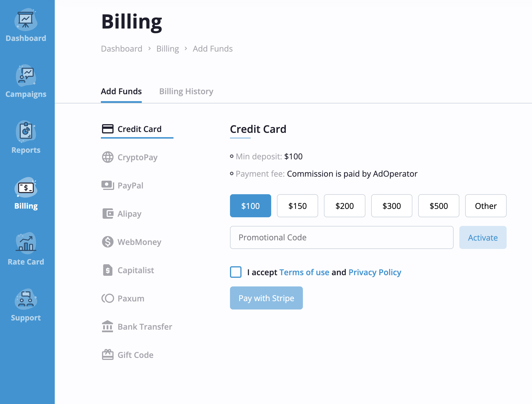Choose CryptoPay globe icon payment method
This screenshot has height=404, width=532.
pyautogui.click(x=108, y=157)
